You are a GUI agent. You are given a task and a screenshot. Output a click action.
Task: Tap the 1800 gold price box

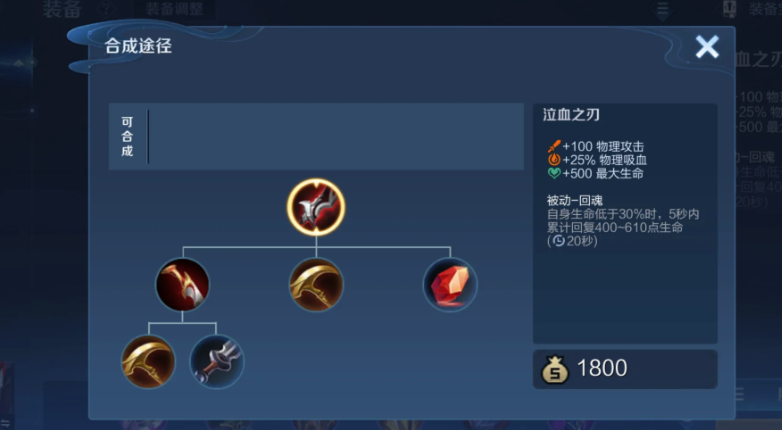pyautogui.click(x=625, y=369)
